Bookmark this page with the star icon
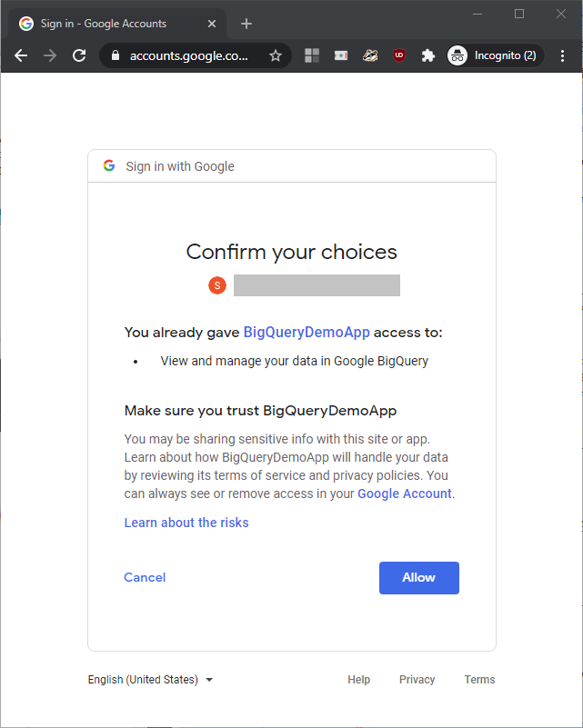The height and width of the screenshot is (728, 583). [x=276, y=55]
